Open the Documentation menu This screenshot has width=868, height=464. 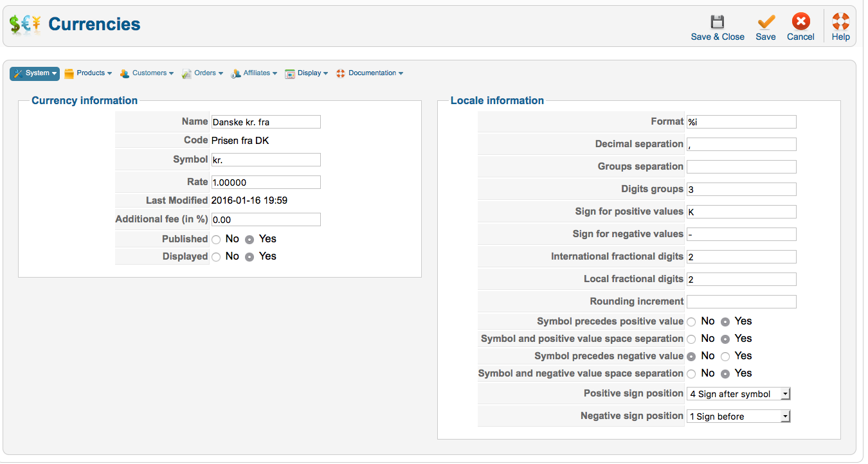(370, 73)
